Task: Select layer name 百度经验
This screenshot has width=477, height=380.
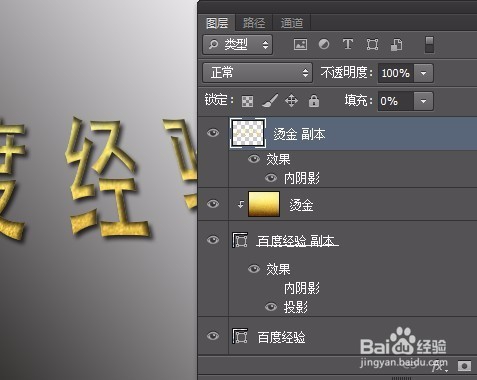Action: pos(281,337)
